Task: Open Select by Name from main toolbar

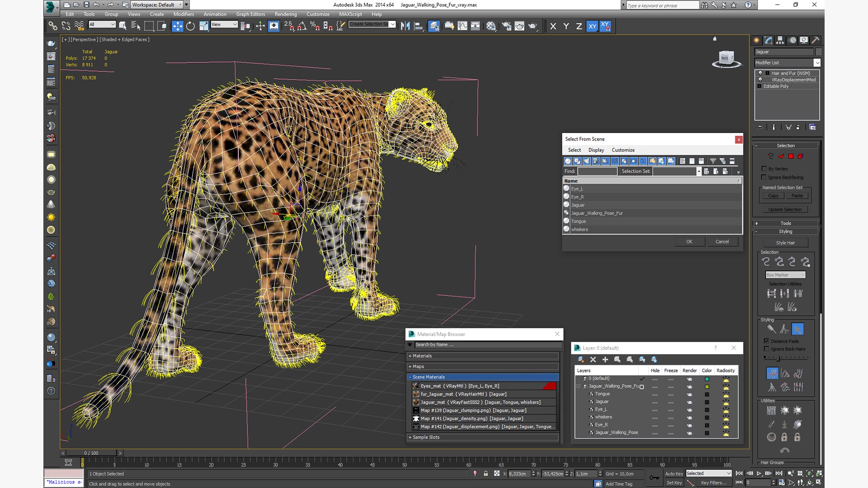Action: 136,26
